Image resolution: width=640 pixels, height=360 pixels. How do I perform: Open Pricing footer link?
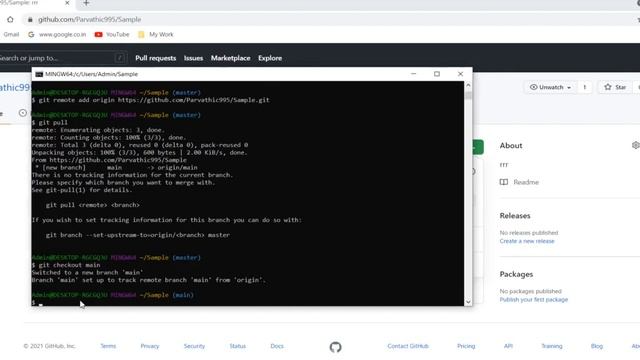(466, 346)
